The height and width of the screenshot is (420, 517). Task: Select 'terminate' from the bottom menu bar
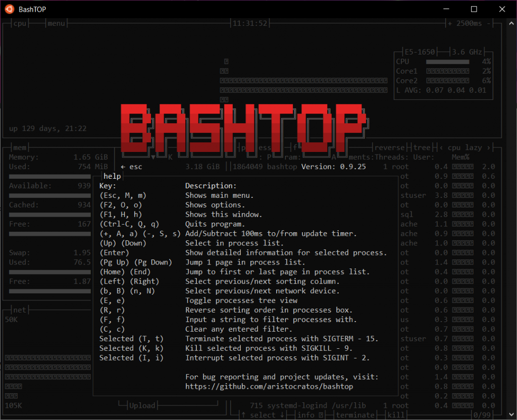[x=354, y=415]
